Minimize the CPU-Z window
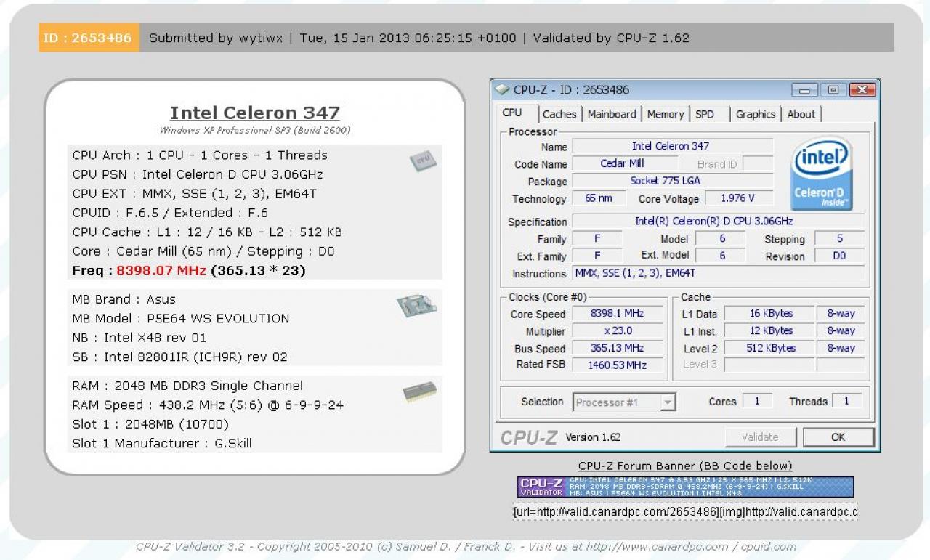The height and width of the screenshot is (560, 930). point(805,90)
